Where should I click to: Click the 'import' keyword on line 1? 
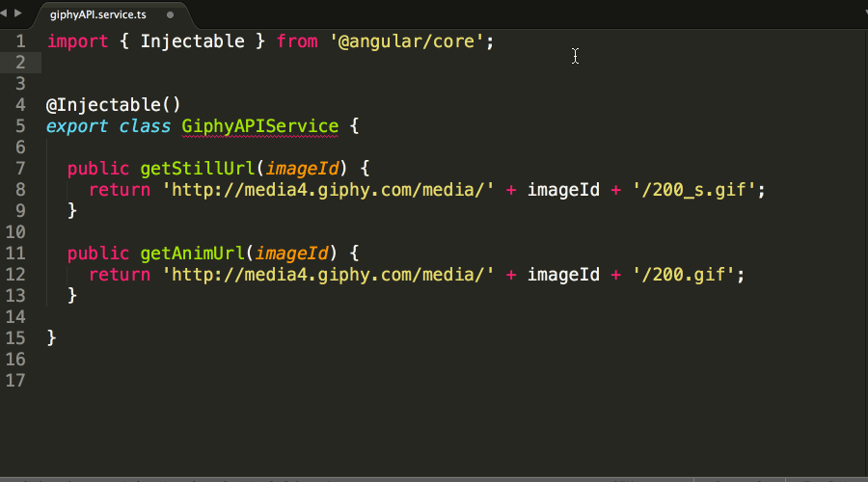tap(77, 41)
